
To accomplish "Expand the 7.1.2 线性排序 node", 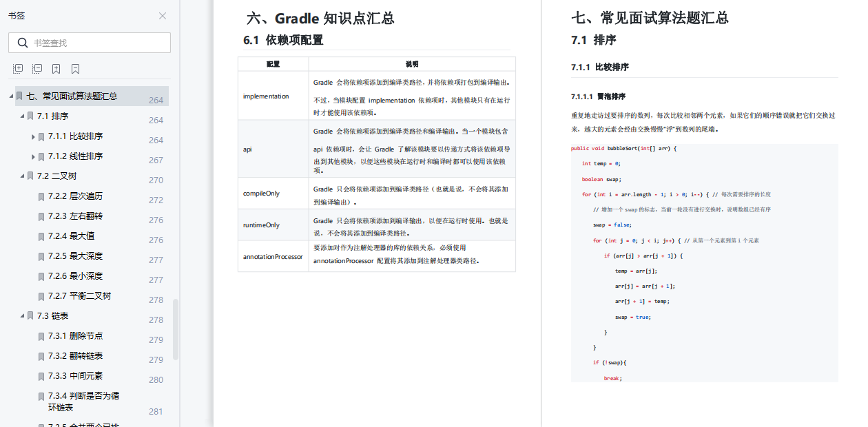I will [x=33, y=156].
